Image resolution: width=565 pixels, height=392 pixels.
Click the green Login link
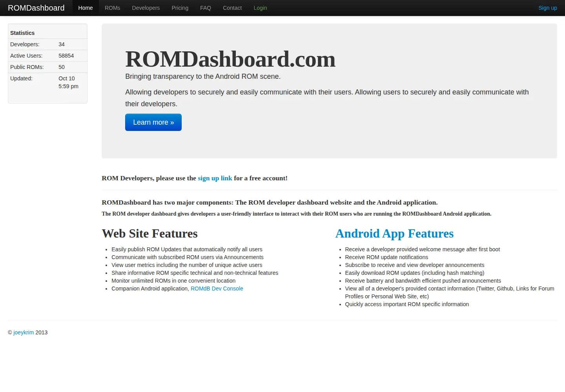(x=260, y=8)
